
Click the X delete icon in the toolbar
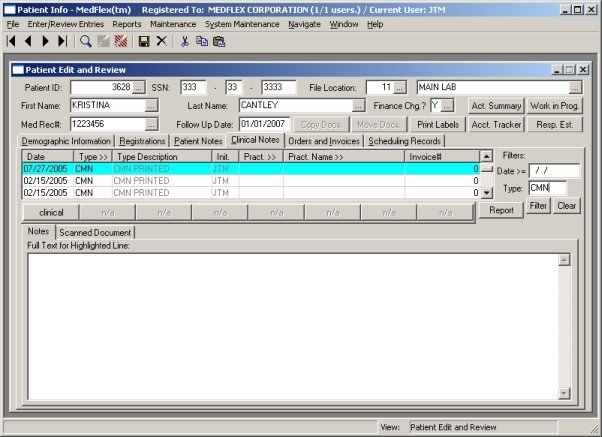161,42
